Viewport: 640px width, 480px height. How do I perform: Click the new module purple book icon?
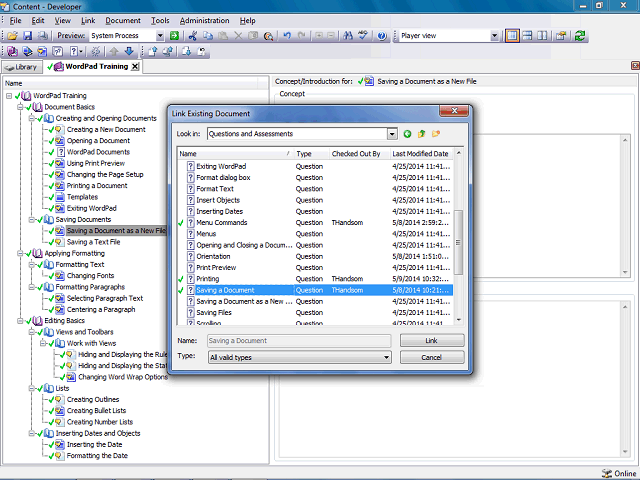[x=12, y=51]
